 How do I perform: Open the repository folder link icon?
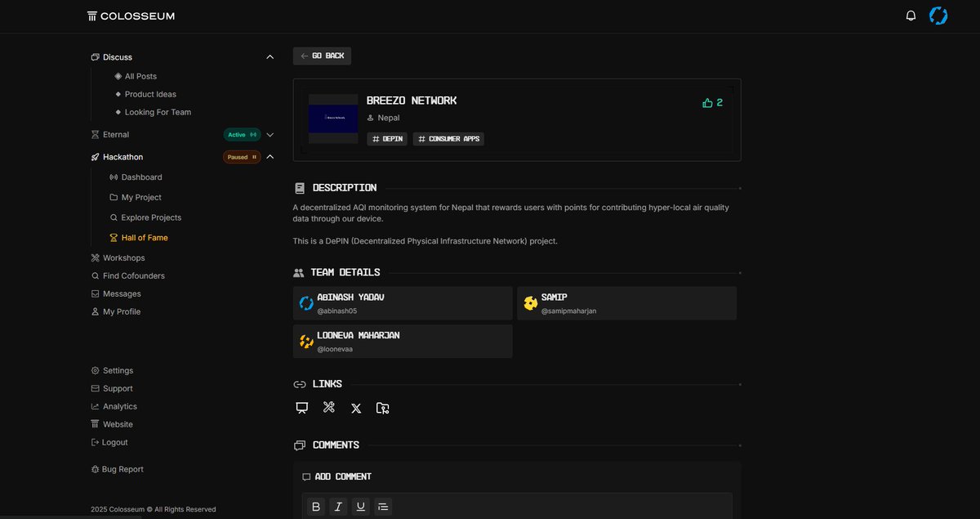coord(383,408)
